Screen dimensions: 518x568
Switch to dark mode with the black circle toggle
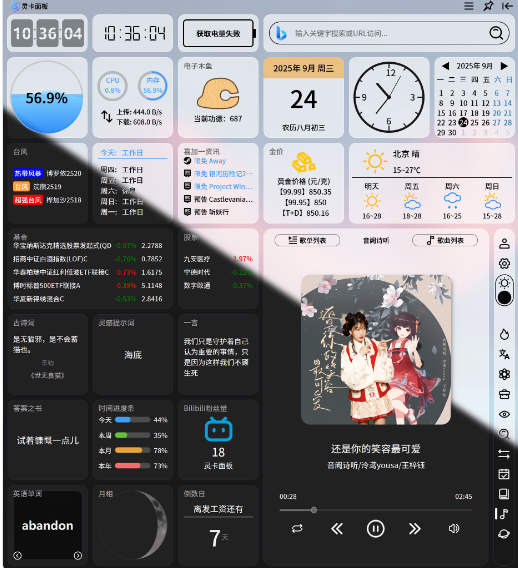pos(504,298)
